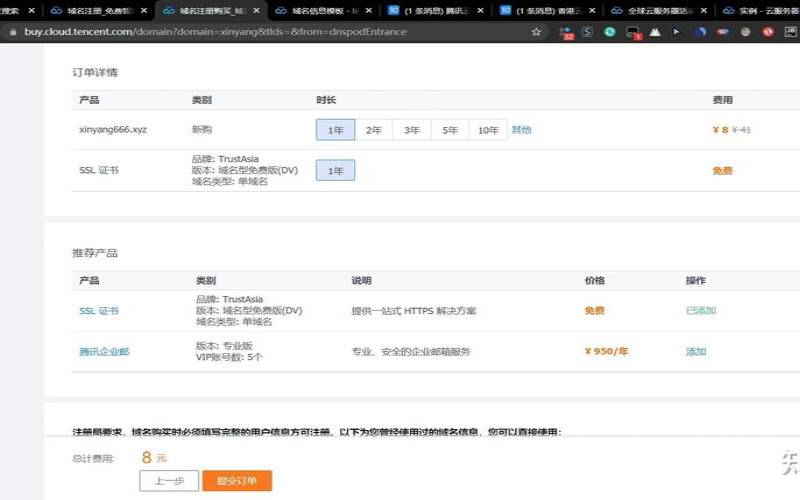Click the domain name xinyang666.xyz
Viewport: 800px width, 500px height.
pos(113,130)
